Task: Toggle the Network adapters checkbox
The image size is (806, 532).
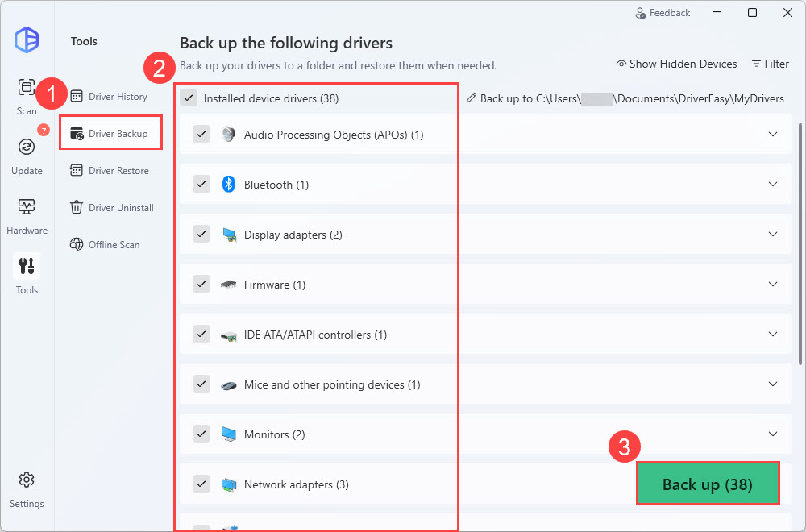Action: tap(201, 484)
